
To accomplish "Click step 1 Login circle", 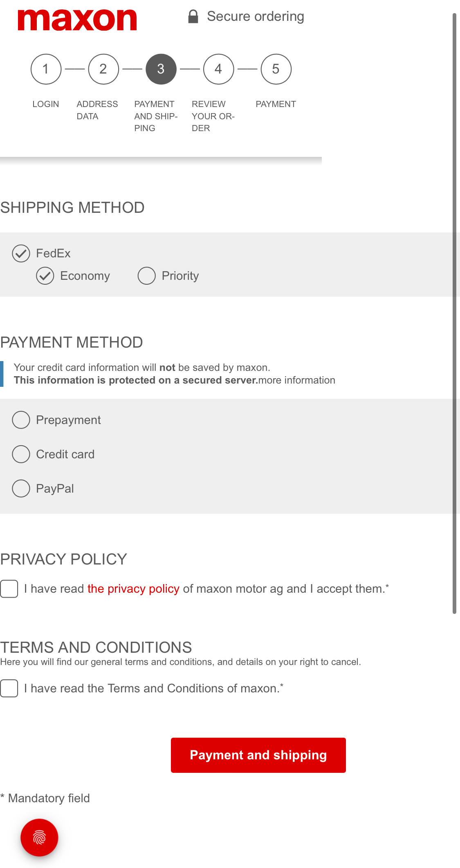I will point(45,69).
